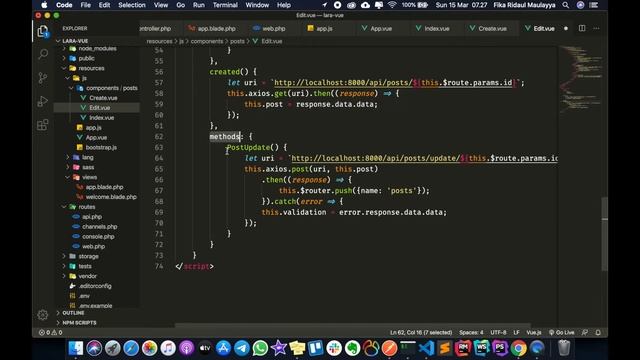Click the Ln 62, Col 16 cursor position

pyautogui.click(x=421, y=332)
